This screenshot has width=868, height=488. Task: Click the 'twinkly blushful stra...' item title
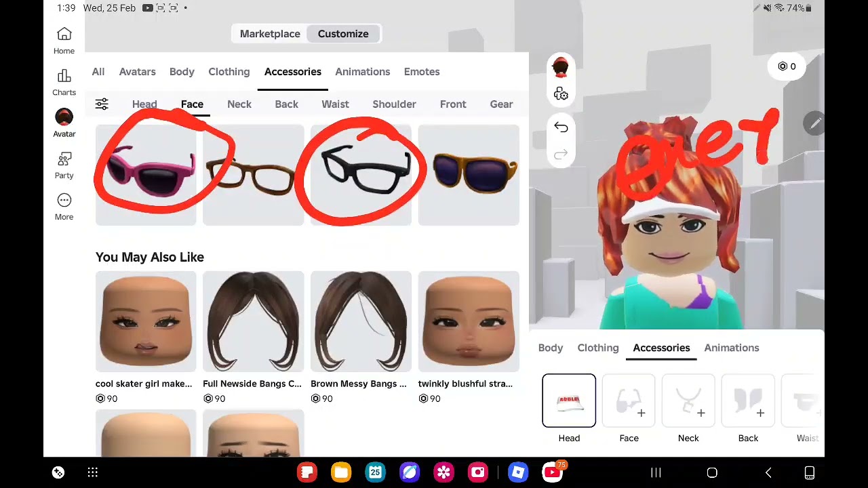coord(465,384)
